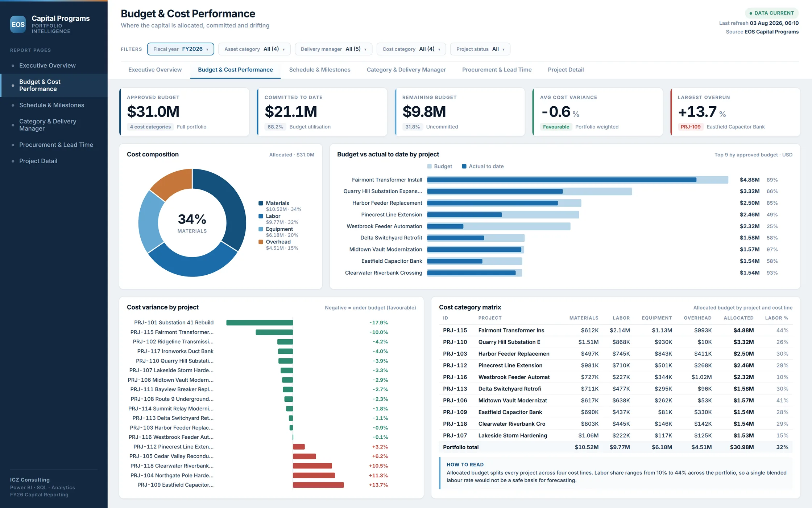812x508 pixels.
Task: Click the PRJ-118 Clearwater Riverbank Cro row
Action: pos(616,424)
